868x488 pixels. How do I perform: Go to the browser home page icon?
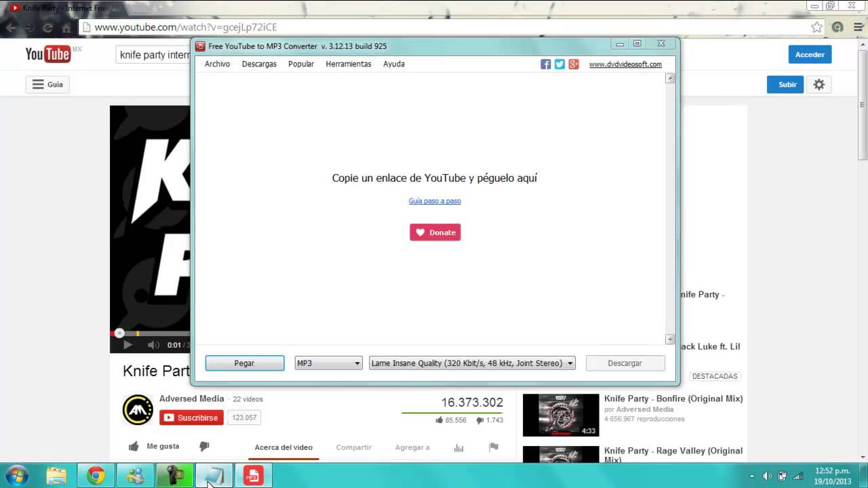pyautogui.click(x=66, y=28)
